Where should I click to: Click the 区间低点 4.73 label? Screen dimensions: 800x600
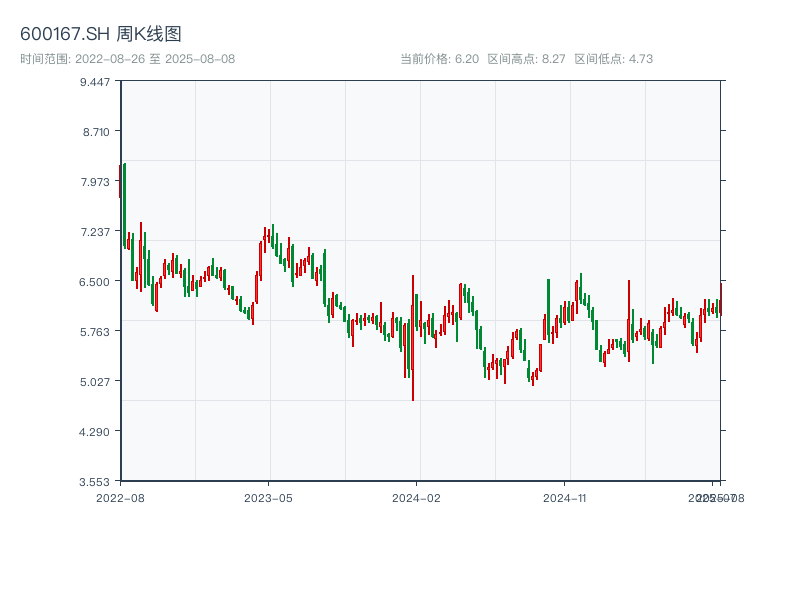613,59
